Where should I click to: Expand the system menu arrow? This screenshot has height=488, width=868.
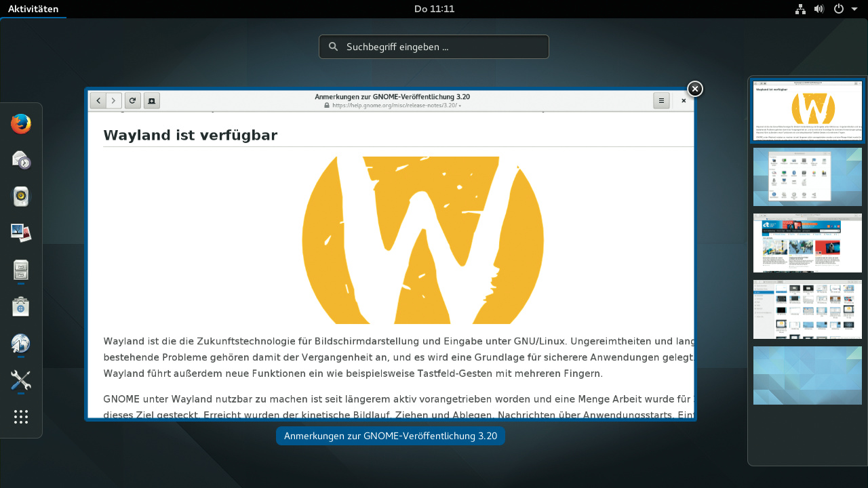point(854,9)
